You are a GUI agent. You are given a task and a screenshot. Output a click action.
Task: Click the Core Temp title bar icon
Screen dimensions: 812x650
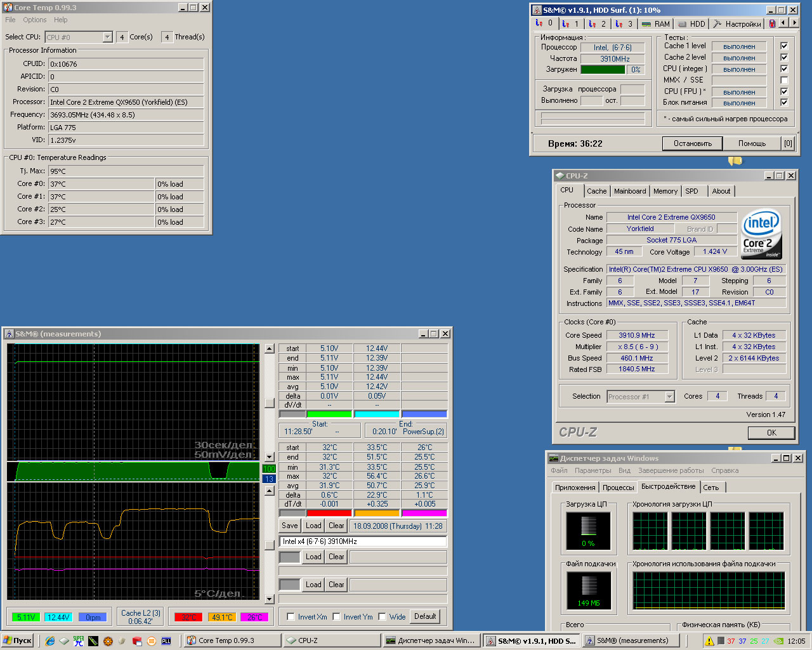pyautogui.click(x=8, y=8)
